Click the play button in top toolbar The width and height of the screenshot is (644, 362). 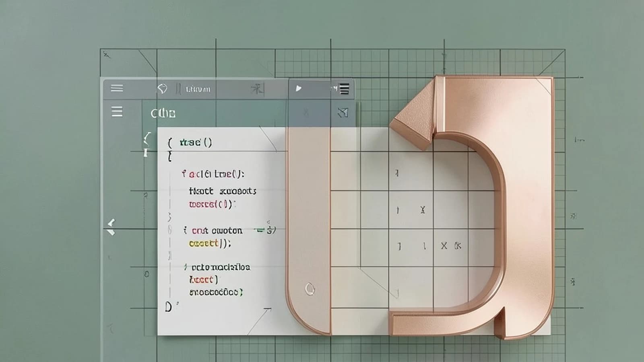[x=298, y=88]
